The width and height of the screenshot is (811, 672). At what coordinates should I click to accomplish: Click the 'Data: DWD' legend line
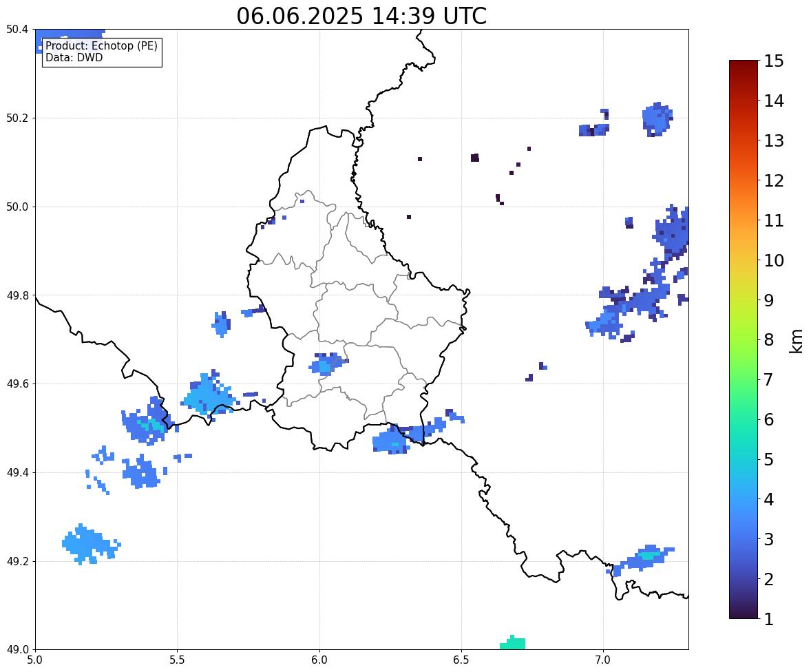(74, 57)
